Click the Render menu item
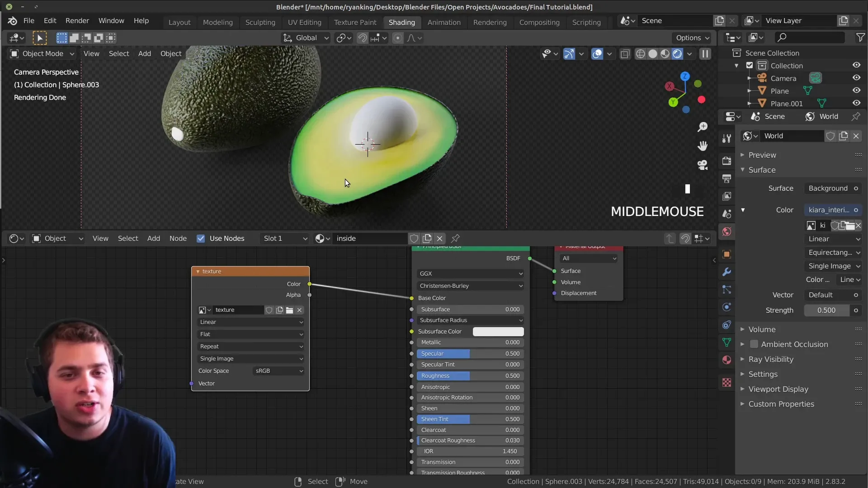 [77, 20]
